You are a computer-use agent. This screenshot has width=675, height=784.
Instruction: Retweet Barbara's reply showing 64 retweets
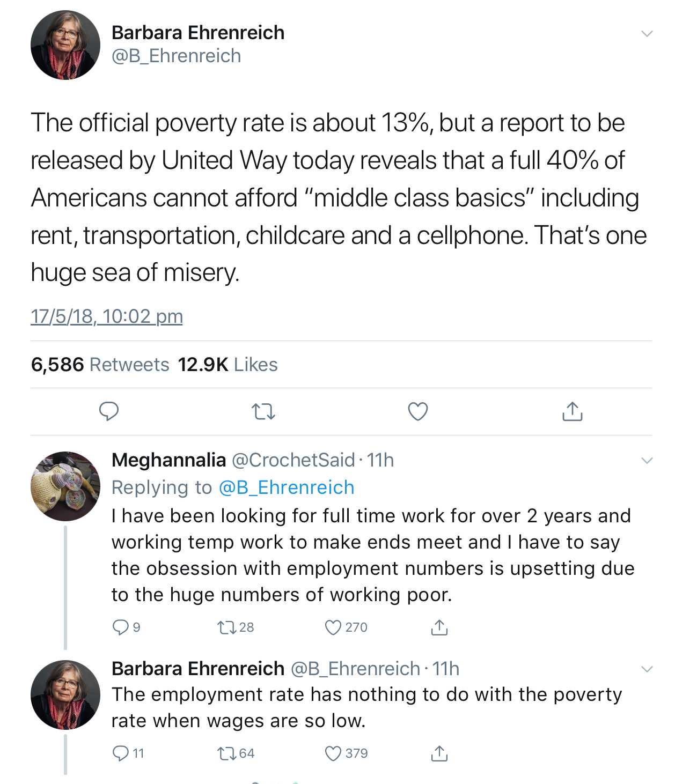(236, 753)
